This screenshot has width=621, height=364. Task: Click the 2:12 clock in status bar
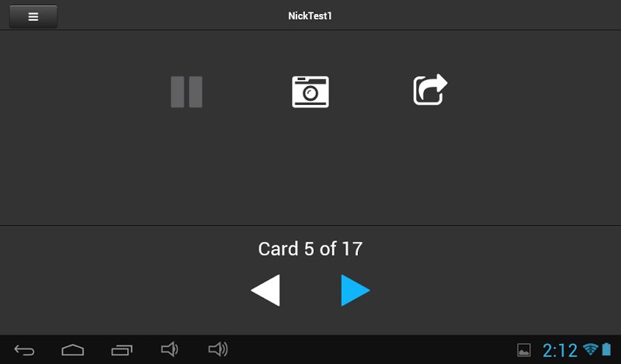click(x=560, y=351)
